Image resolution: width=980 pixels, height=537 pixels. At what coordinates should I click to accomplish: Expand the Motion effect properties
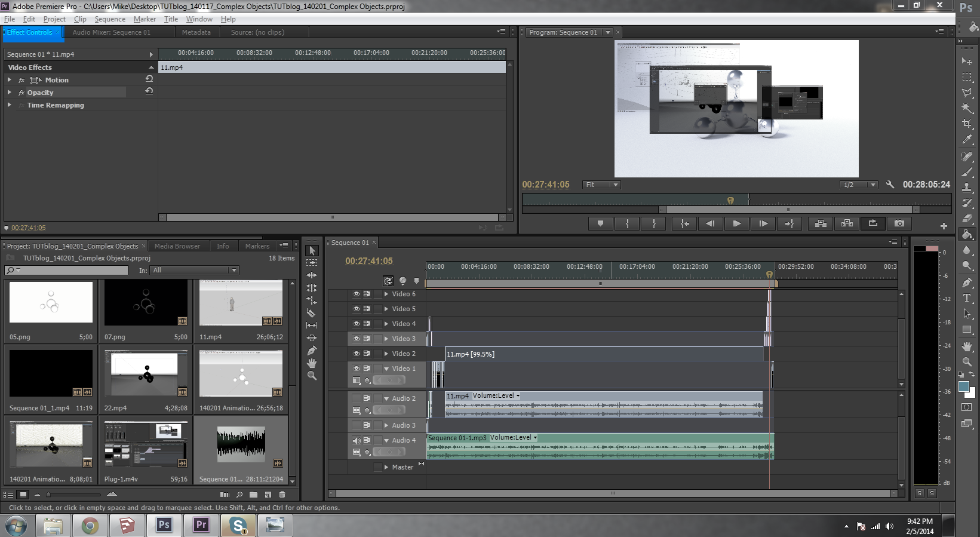10,80
